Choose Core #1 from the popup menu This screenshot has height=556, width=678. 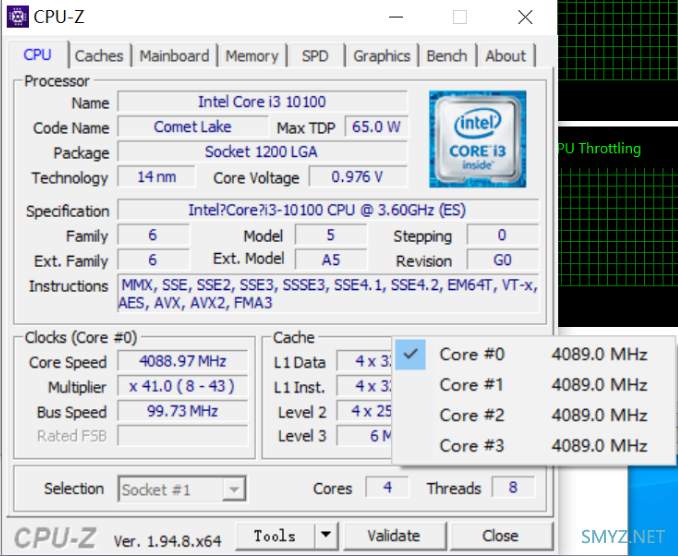[534, 385]
